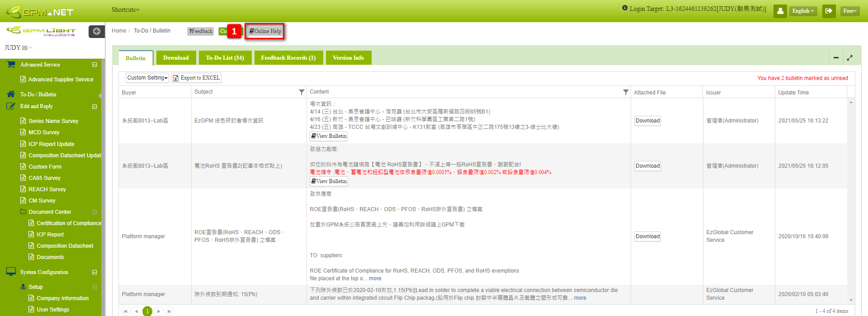
Task: Collapse Document Center subtree toggle
Action: [94, 212]
